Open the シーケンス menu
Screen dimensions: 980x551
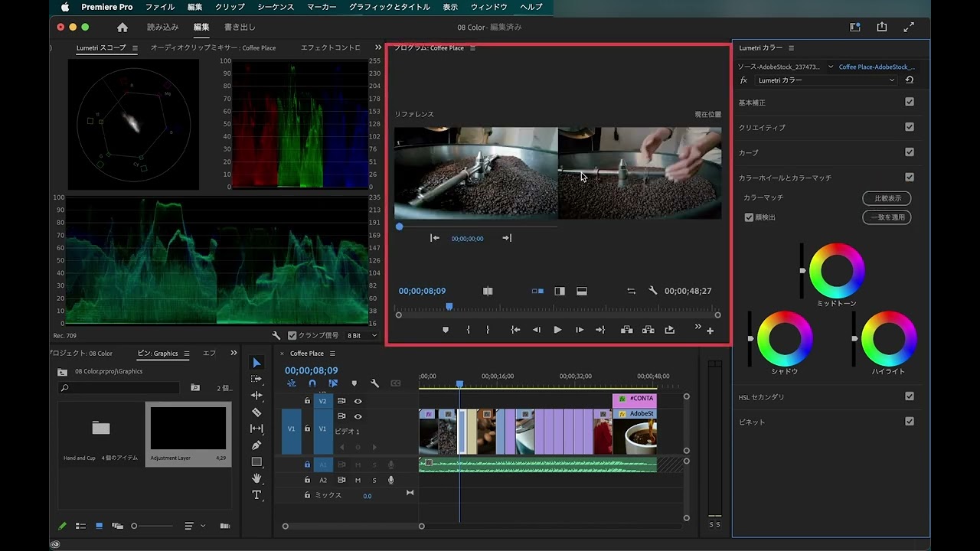click(x=275, y=7)
